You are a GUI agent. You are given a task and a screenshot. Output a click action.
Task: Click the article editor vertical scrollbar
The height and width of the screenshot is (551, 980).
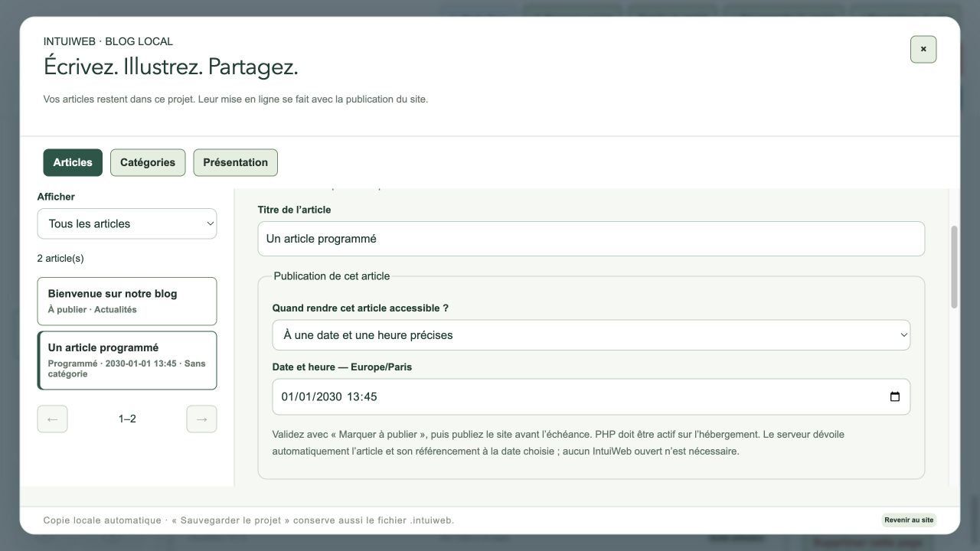(954, 268)
